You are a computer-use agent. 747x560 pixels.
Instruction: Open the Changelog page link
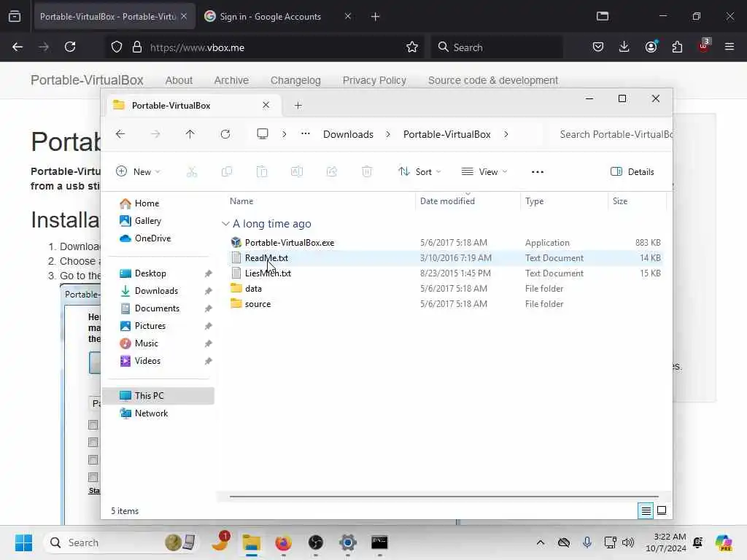(x=295, y=80)
